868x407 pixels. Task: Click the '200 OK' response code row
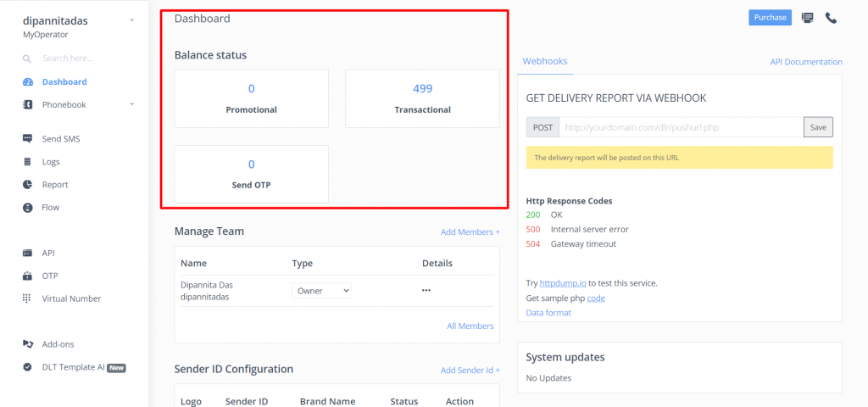coord(544,215)
